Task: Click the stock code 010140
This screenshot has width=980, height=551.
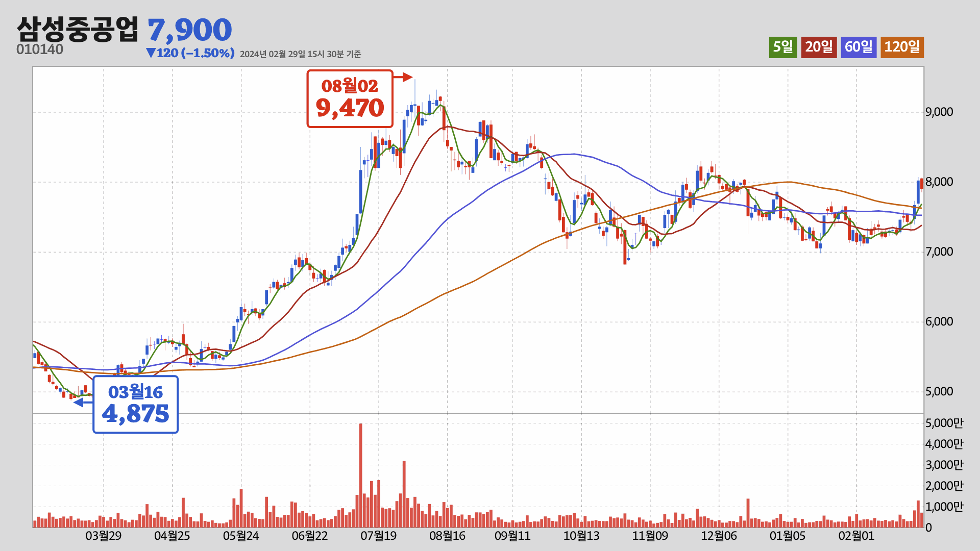Action: [40, 49]
